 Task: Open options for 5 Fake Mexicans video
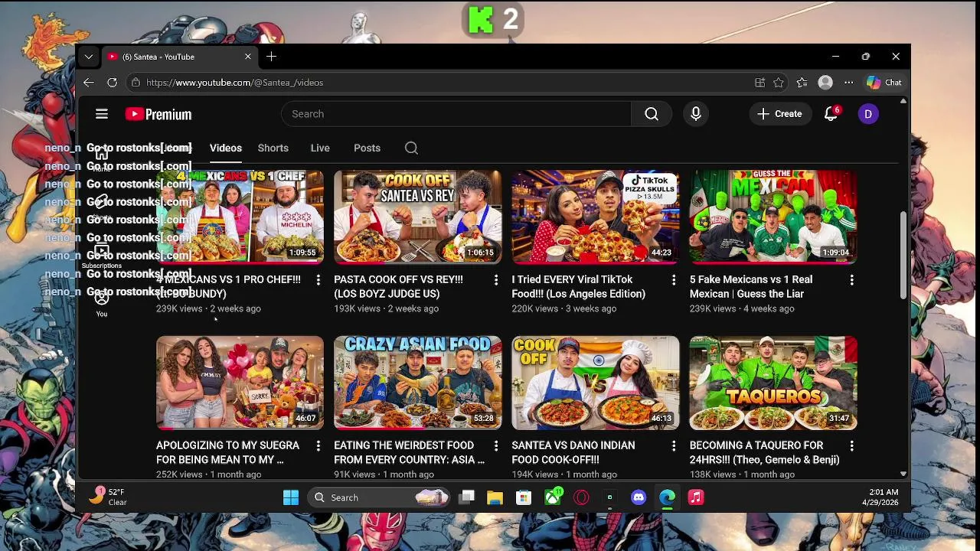point(851,280)
